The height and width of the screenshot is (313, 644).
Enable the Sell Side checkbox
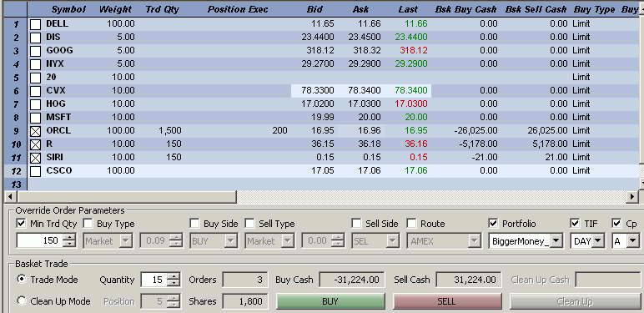pos(356,224)
